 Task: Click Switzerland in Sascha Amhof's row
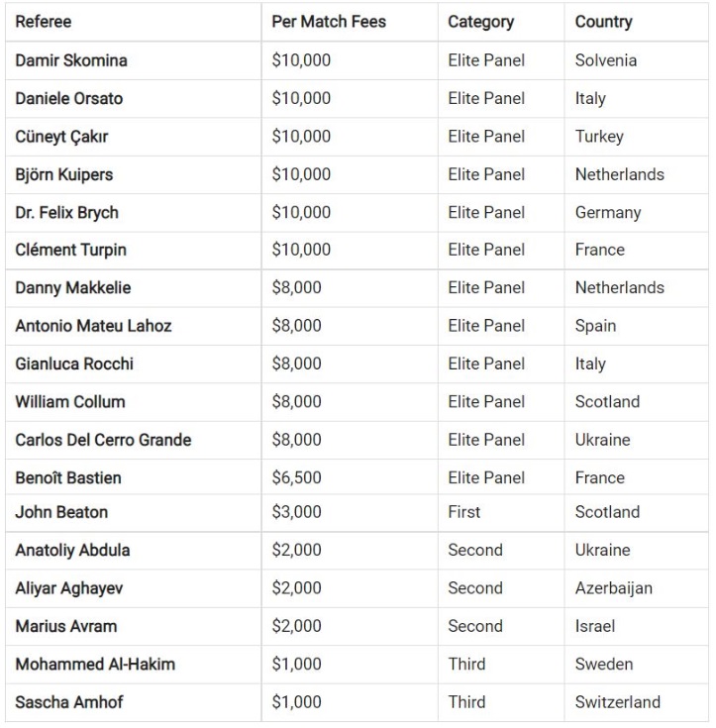coord(618,702)
